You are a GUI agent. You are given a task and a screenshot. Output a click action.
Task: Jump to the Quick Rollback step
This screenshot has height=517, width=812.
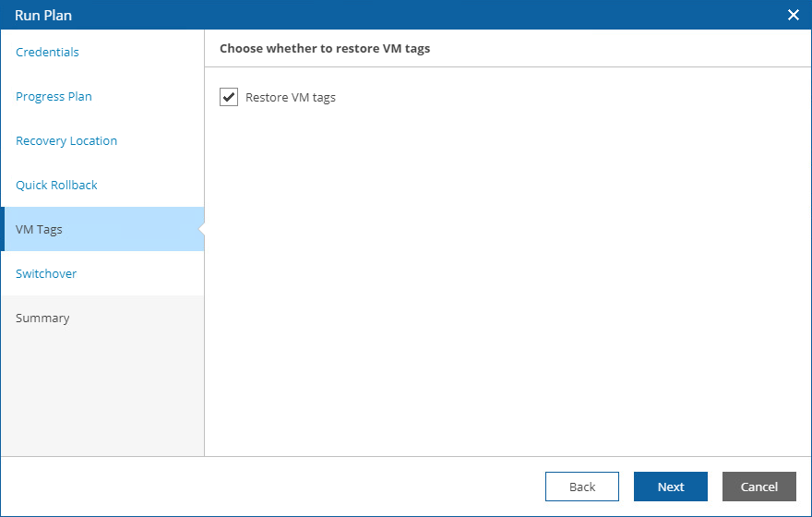coord(56,185)
